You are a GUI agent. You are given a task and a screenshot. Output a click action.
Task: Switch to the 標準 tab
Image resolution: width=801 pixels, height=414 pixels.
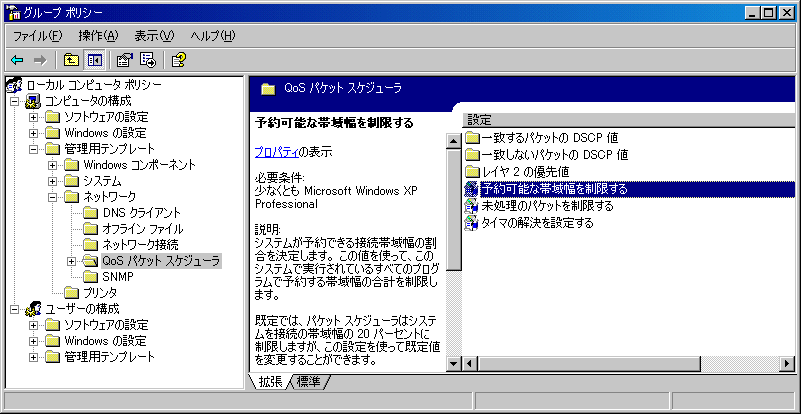[308, 382]
